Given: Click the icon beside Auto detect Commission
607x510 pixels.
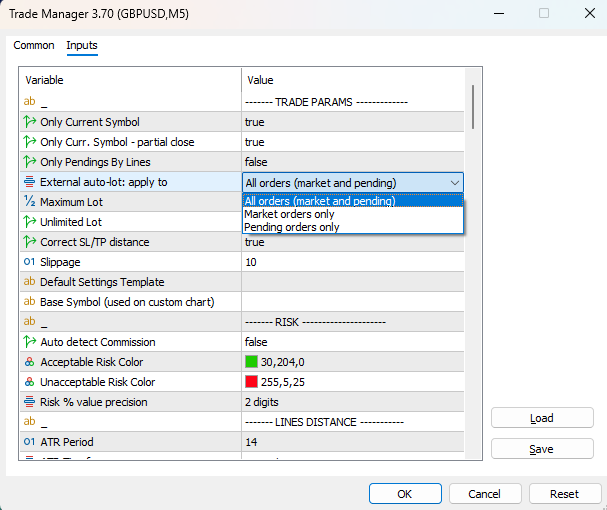Looking at the screenshot, I should (x=29, y=342).
